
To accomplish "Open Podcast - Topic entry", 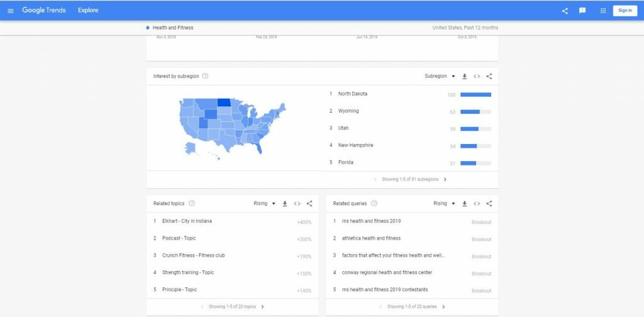I will [179, 238].
